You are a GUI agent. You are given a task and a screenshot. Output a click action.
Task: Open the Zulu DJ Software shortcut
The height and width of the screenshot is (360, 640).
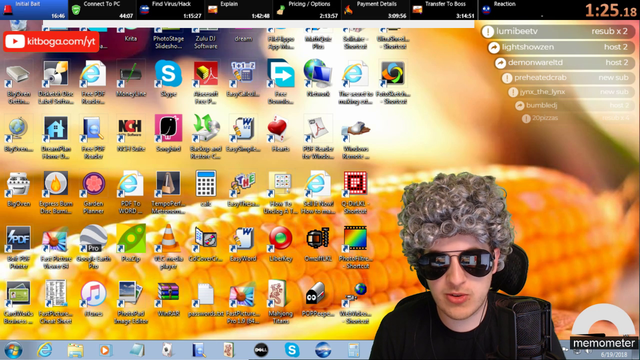click(x=206, y=39)
